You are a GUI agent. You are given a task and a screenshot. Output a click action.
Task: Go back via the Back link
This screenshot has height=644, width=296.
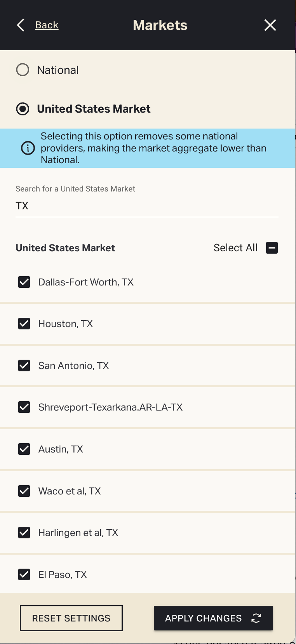click(x=47, y=25)
